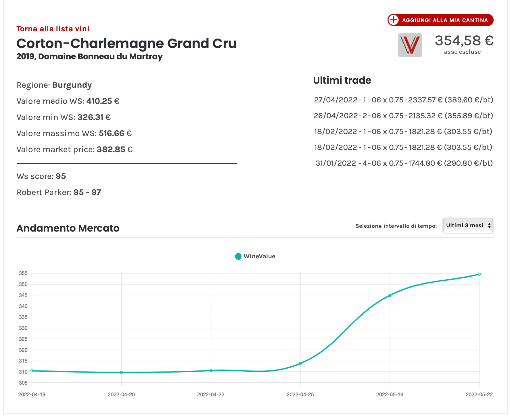Click the Valore market price 382.85 € value
Viewport: 510px width, 420px height.
[x=115, y=150]
